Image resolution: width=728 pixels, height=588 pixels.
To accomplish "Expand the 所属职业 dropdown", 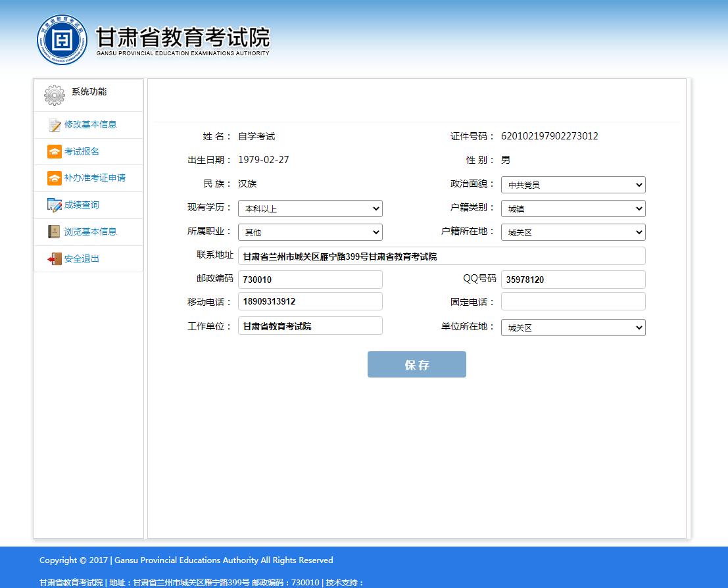I will tap(310, 233).
